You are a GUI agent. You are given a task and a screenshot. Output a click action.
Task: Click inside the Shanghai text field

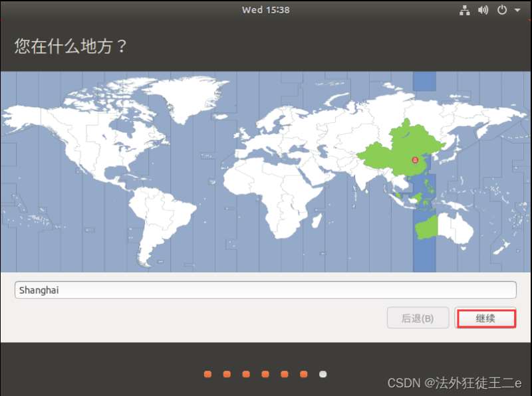pos(266,290)
